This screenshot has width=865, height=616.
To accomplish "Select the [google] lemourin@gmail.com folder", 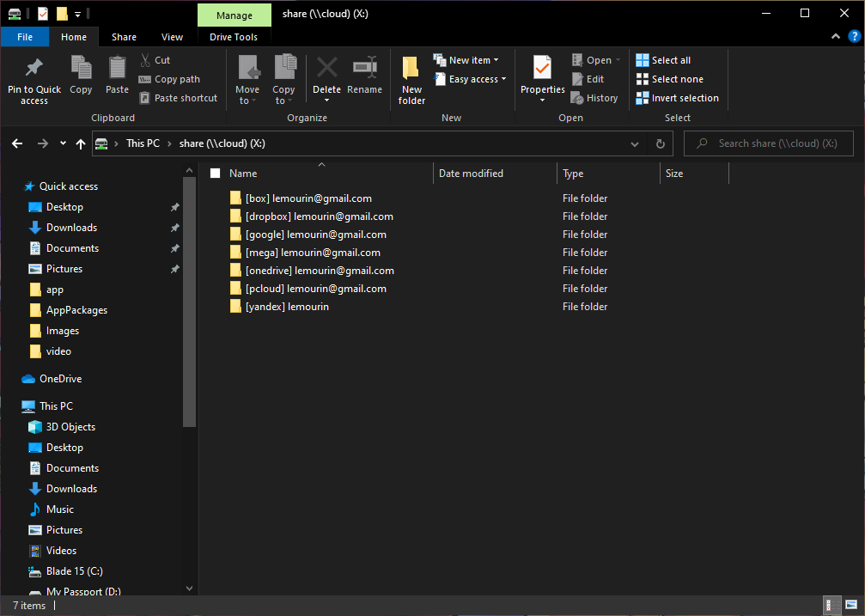I will 308,235.
